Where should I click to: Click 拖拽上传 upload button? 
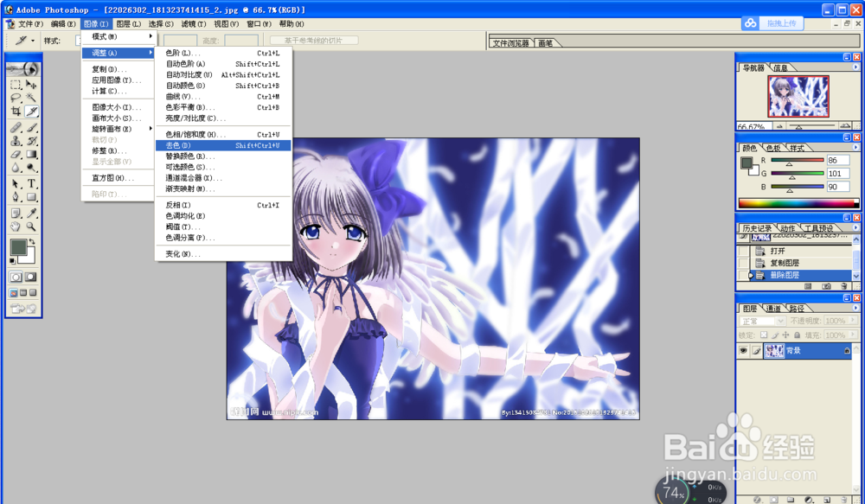coord(782,23)
